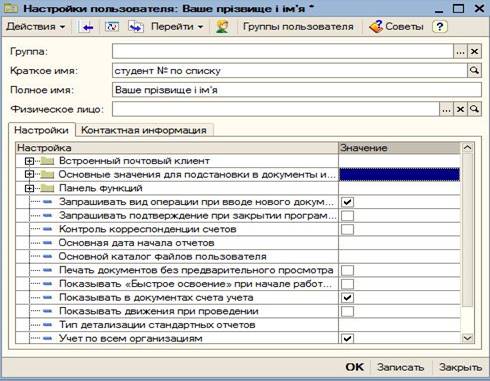The height and width of the screenshot is (381, 490).
Task: Uncheck Запрашивать вид операции checkbox
Action: pos(347,202)
